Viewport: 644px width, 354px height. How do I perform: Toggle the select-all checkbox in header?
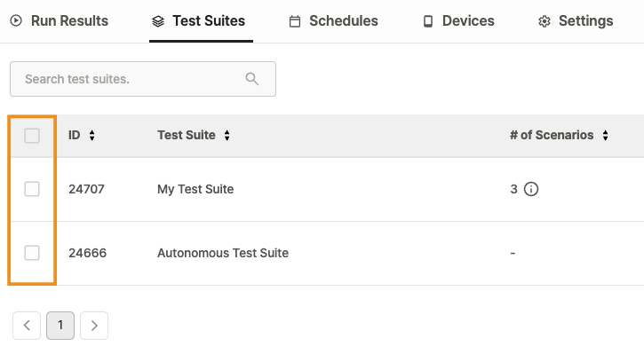[32, 136]
